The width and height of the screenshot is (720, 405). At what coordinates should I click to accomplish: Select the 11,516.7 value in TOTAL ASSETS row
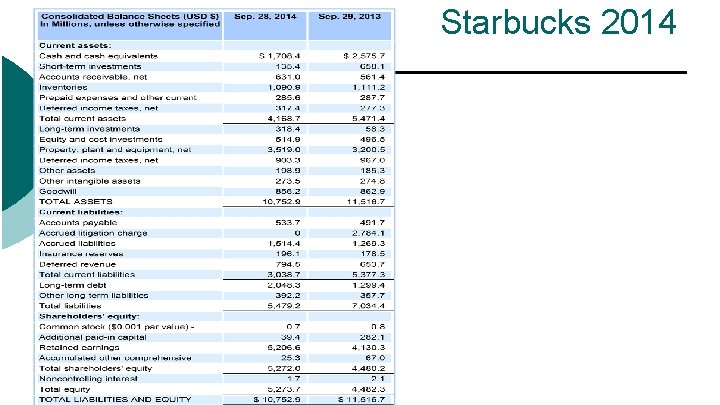(x=366, y=202)
